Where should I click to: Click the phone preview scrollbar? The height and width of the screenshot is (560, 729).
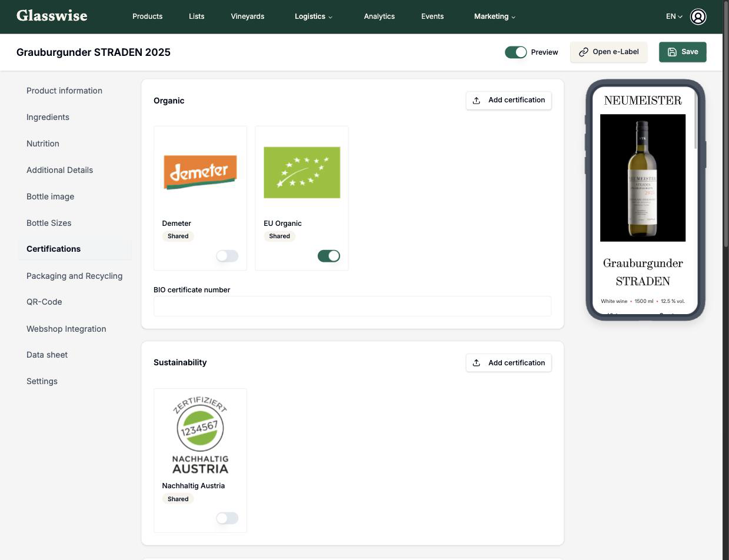click(695, 121)
